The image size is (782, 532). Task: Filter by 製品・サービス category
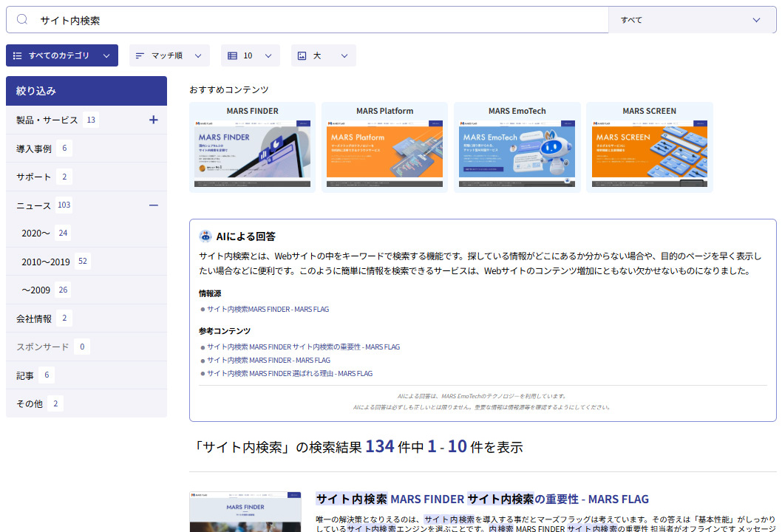pyautogui.click(x=47, y=120)
